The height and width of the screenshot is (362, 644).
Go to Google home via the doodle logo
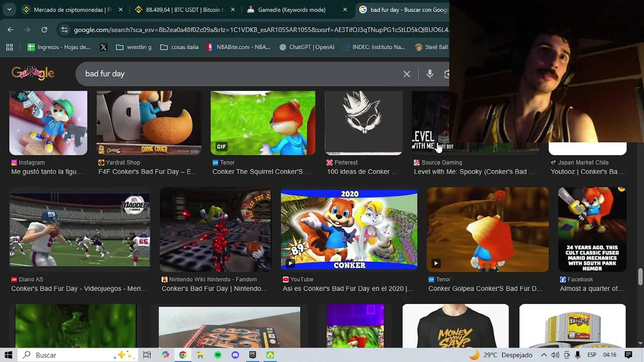pos(33,73)
